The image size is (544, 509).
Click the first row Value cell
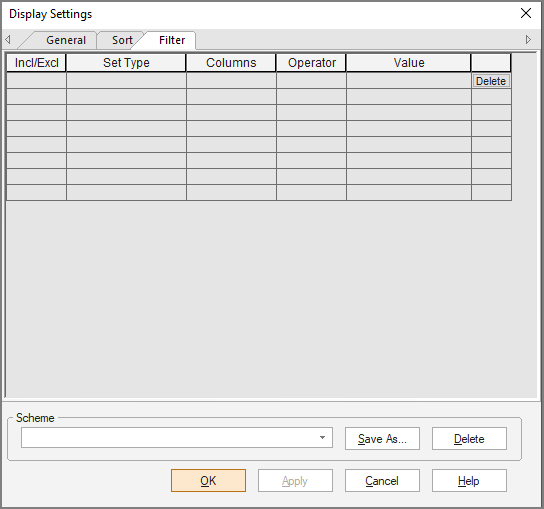point(409,80)
